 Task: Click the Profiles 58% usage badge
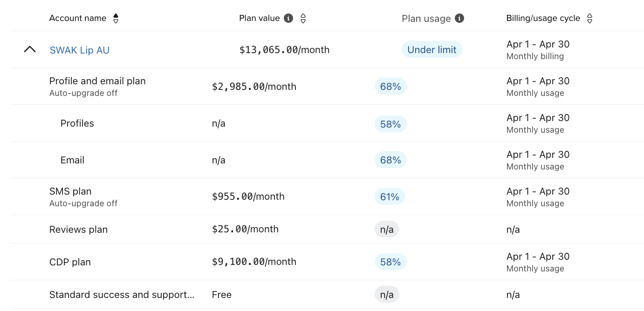391,124
